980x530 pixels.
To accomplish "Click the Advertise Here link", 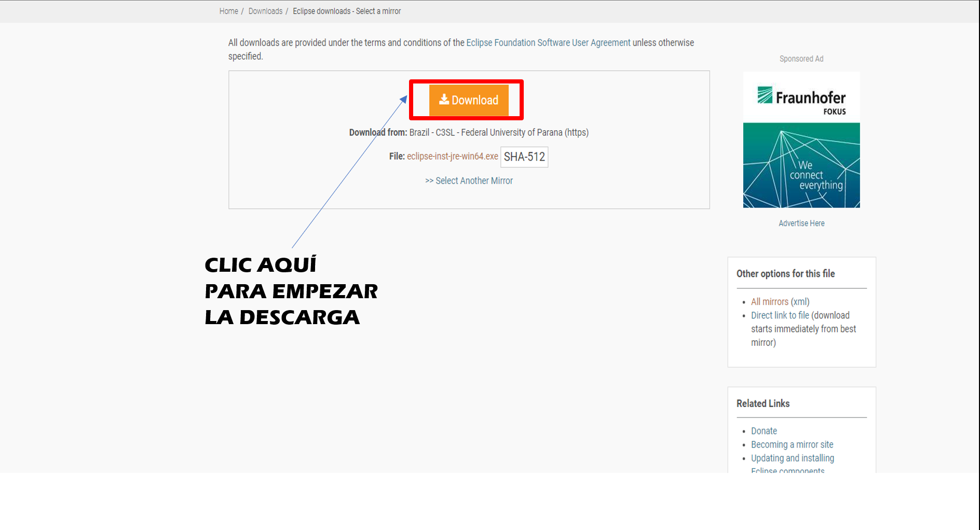I will click(x=801, y=223).
